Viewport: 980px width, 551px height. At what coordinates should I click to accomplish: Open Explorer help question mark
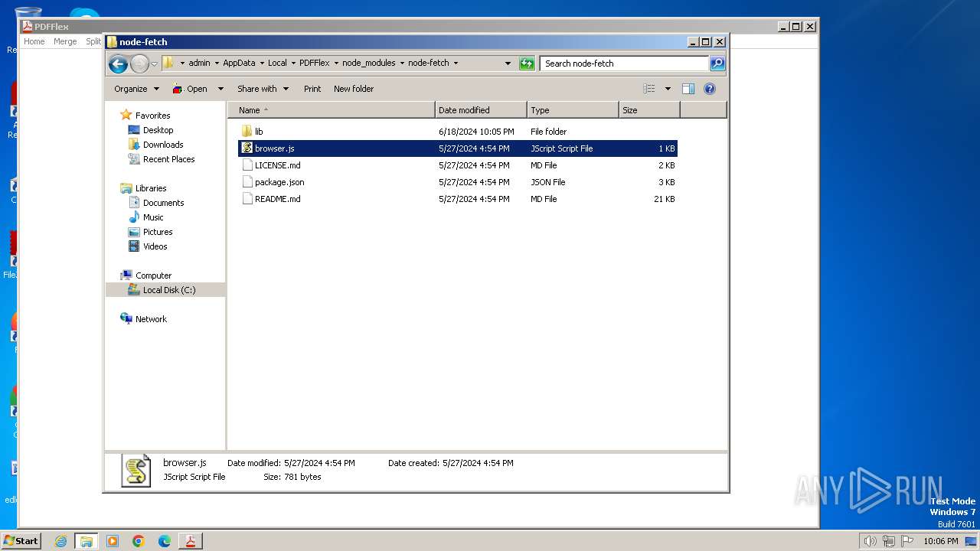(710, 89)
